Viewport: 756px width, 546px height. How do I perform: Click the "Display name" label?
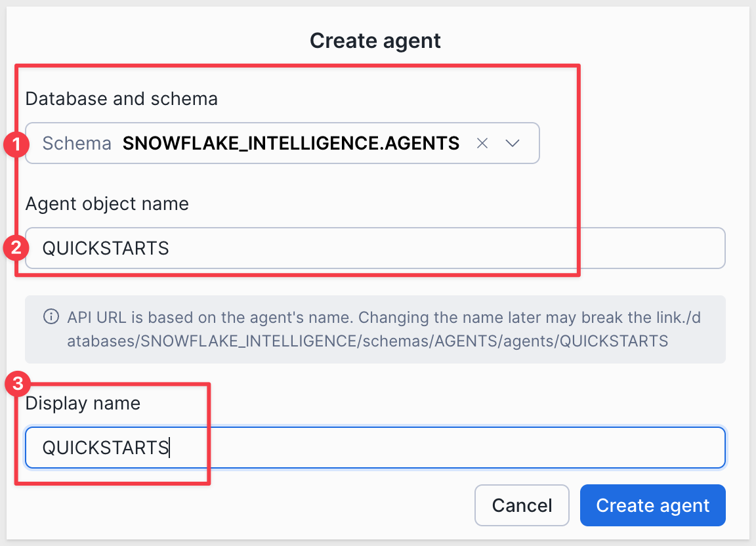(83, 403)
